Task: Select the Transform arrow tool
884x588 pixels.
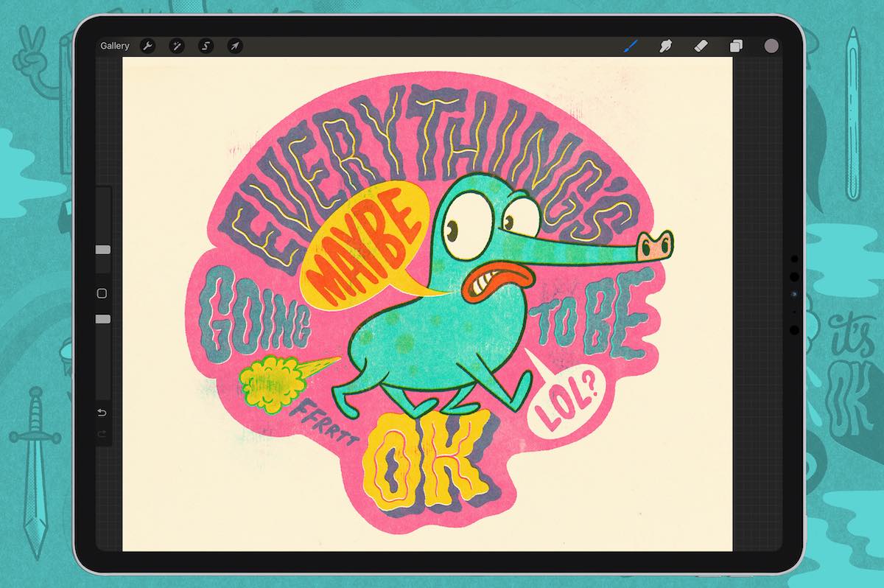Action: tap(234, 46)
